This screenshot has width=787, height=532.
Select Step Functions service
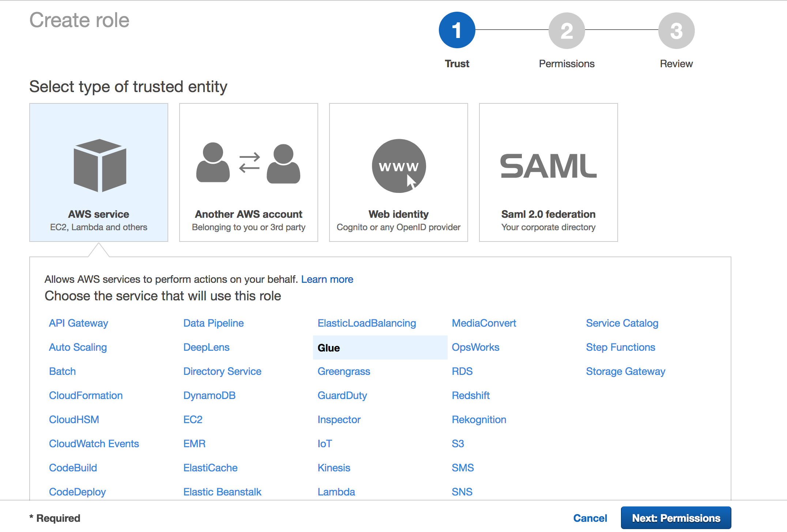620,347
